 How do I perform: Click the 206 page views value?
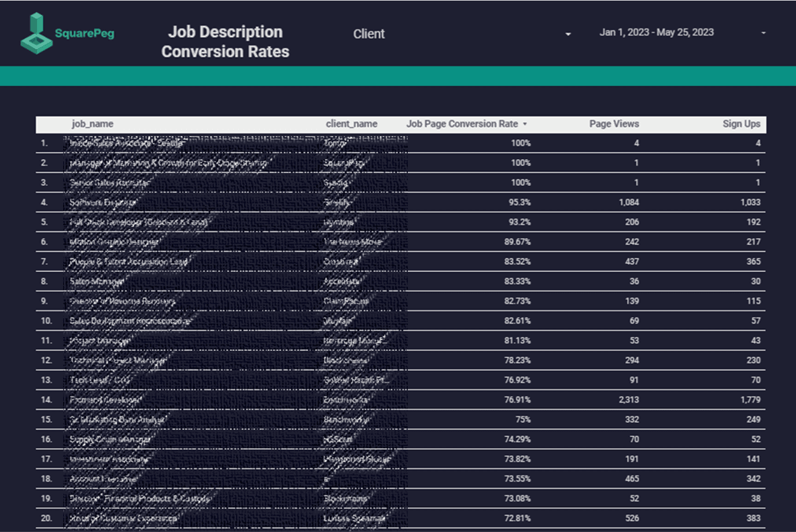(632, 222)
